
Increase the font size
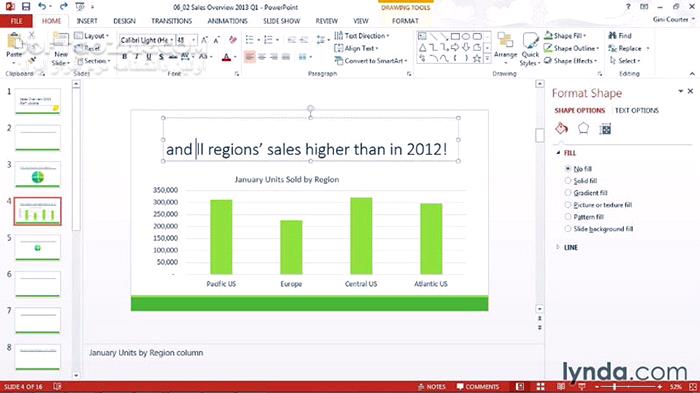coord(204,40)
